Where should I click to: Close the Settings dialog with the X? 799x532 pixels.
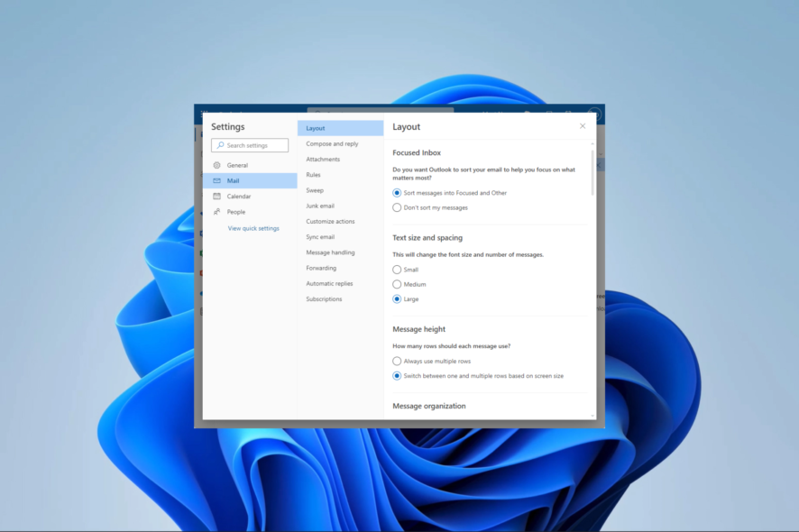point(583,126)
